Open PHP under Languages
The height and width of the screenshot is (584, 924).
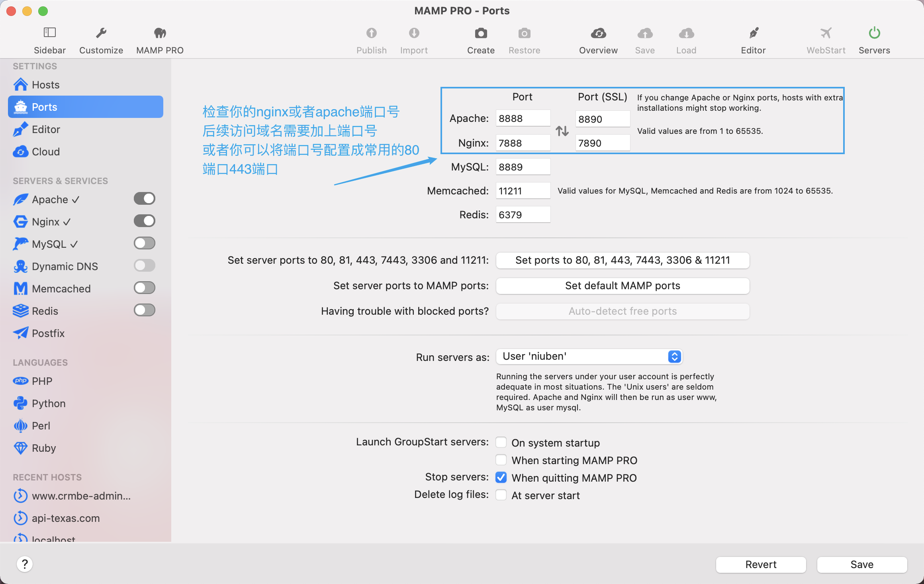(x=42, y=381)
